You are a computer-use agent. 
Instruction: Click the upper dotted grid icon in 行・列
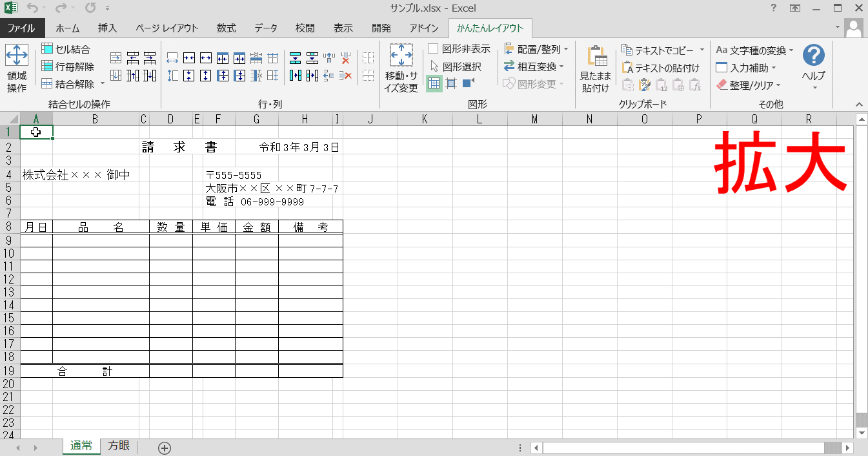point(368,58)
